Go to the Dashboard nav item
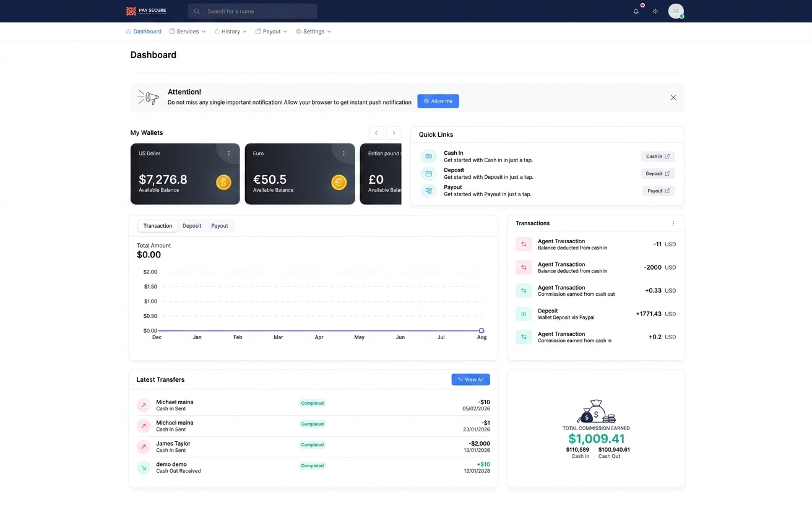Image resolution: width=812 pixels, height=505 pixels. (144, 32)
